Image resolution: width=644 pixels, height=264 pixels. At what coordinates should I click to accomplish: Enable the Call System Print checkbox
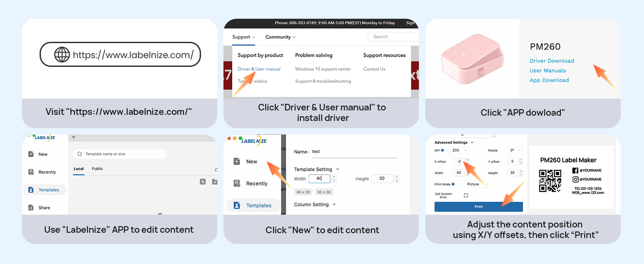pyautogui.click(x=466, y=195)
